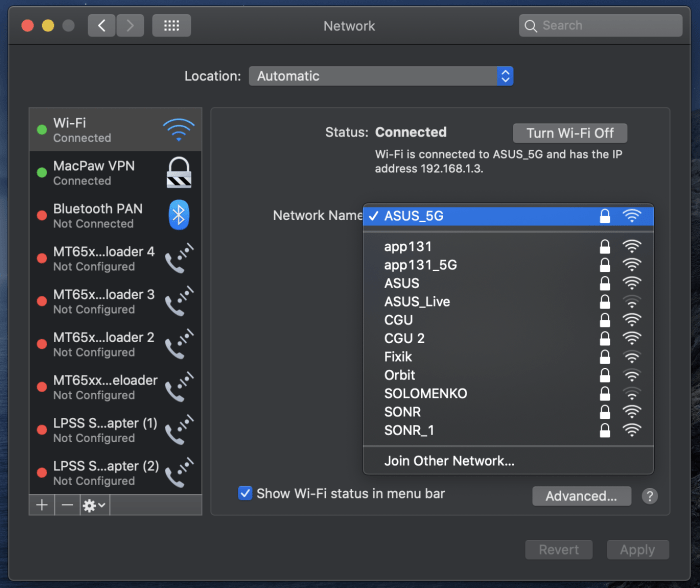This screenshot has width=700, height=588.
Task: Click LPSS S...apter (2) phone icon
Action: click(x=179, y=472)
